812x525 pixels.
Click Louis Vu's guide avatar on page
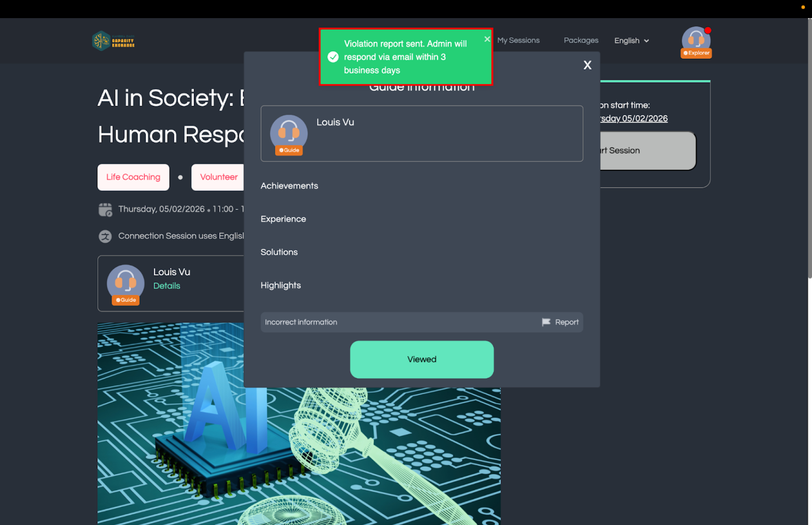[x=126, y=283]
